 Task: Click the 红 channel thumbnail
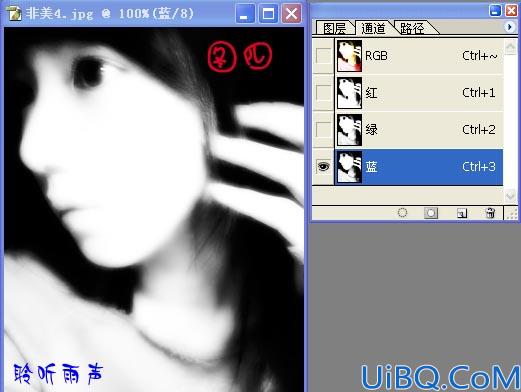click(x=349, y=93)
